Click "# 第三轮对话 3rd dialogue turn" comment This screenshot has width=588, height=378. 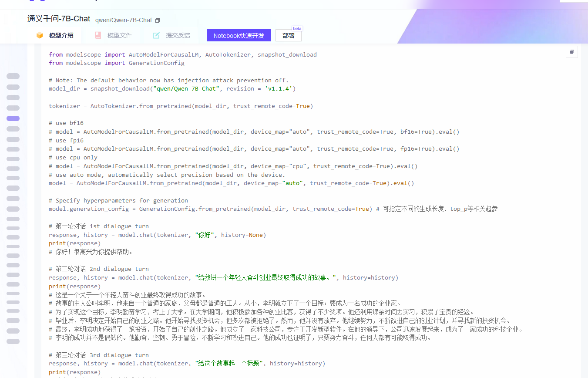[x=99, y=355]
